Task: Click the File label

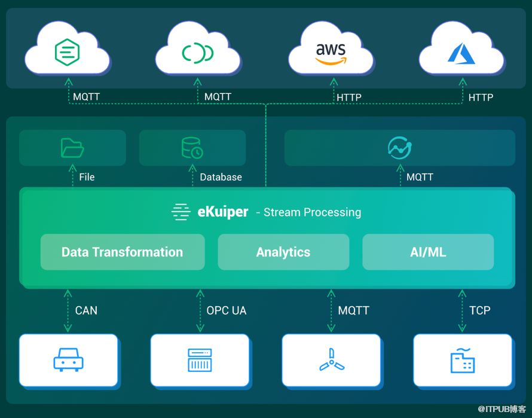Action: 87,177
